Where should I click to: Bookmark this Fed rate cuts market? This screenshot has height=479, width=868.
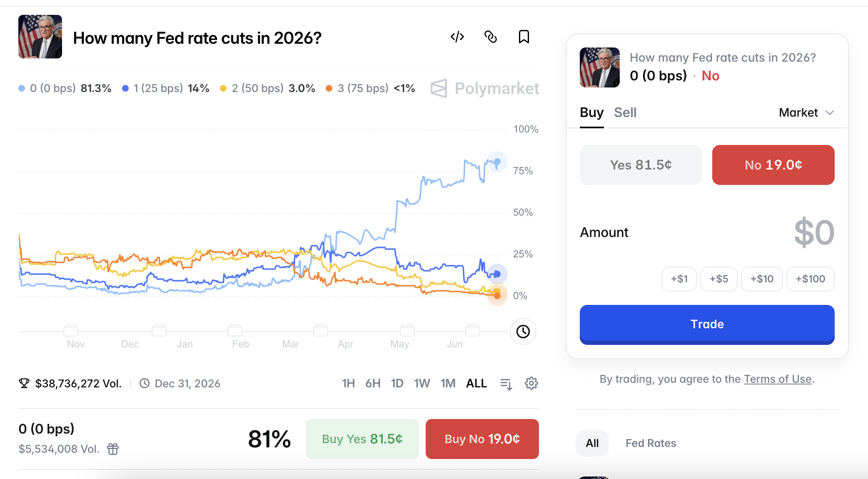[x=524, y=37]
